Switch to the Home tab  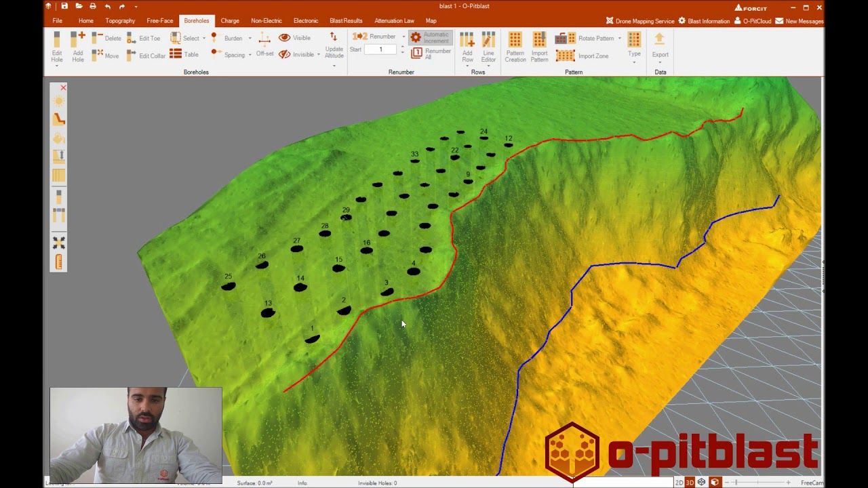click(x=86, y=21)
